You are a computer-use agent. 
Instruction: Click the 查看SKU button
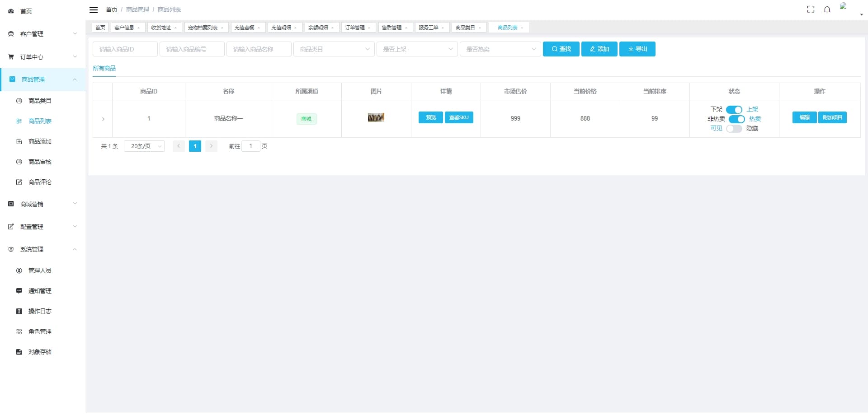point(459,118)
